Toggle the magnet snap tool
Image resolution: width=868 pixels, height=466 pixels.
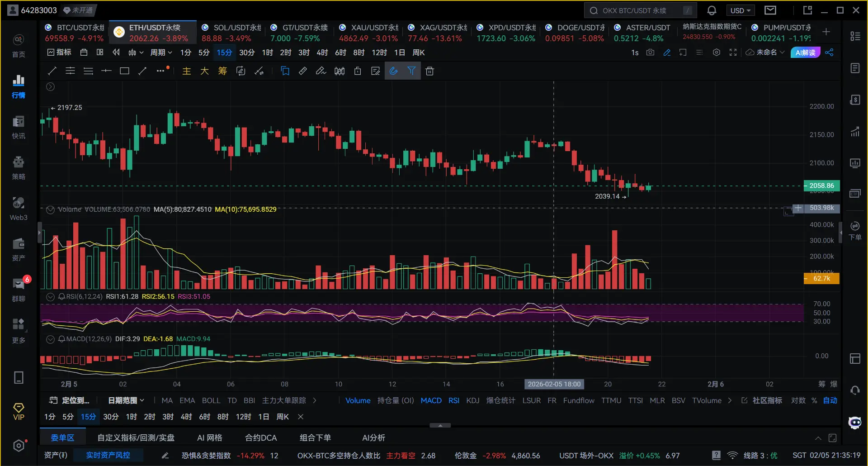click(x=394, y=71)
